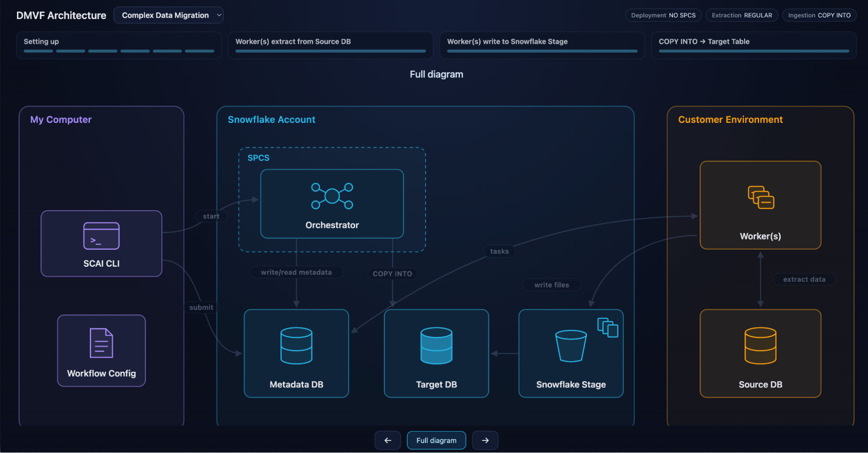
Task: Click the Deployment NO SPCS badge
Action: pos(663,15)
